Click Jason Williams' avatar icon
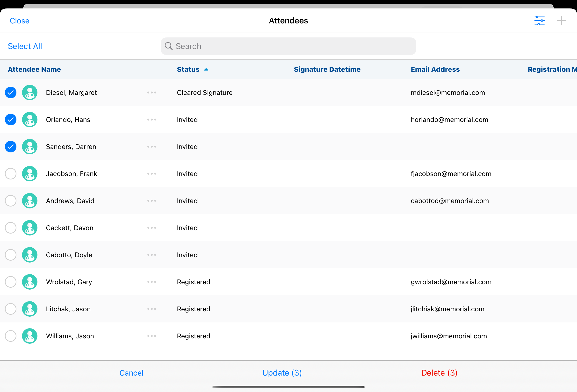 coord(30,336)
